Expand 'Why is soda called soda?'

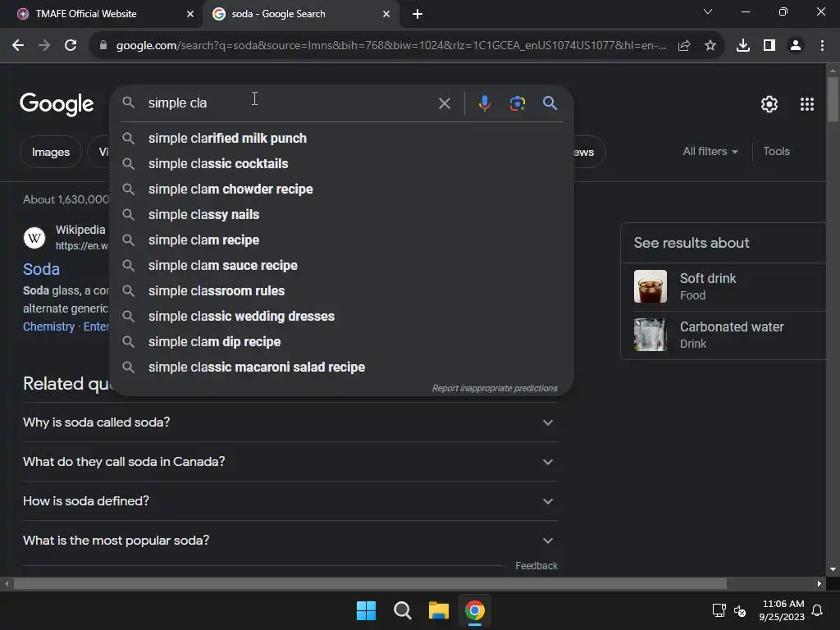pyautogui.click(x=290, y=422)
